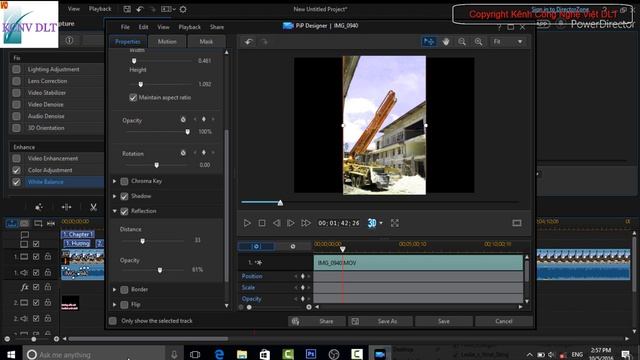Enable the Flip checkbox

124,305
